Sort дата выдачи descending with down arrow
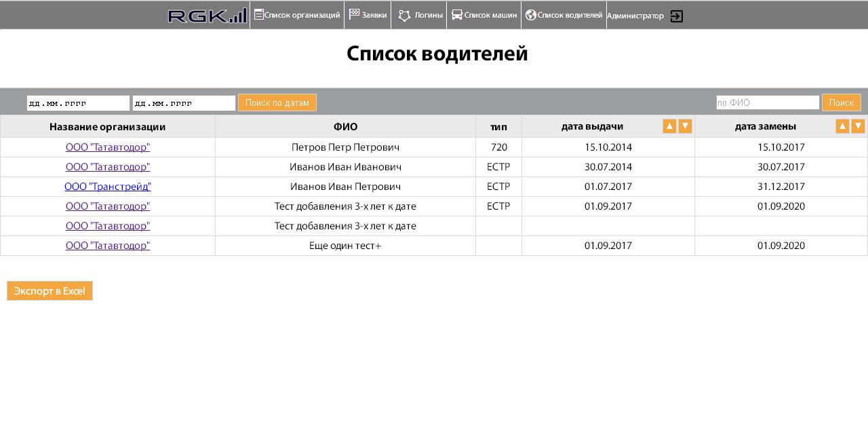This screenshot has height=439, width=868. tap(685, 126)
